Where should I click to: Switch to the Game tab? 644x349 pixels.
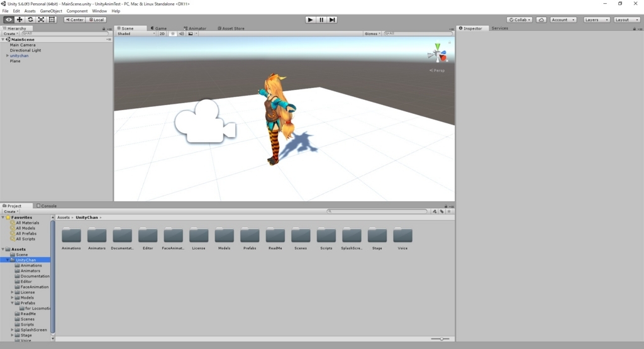point(158,28)
